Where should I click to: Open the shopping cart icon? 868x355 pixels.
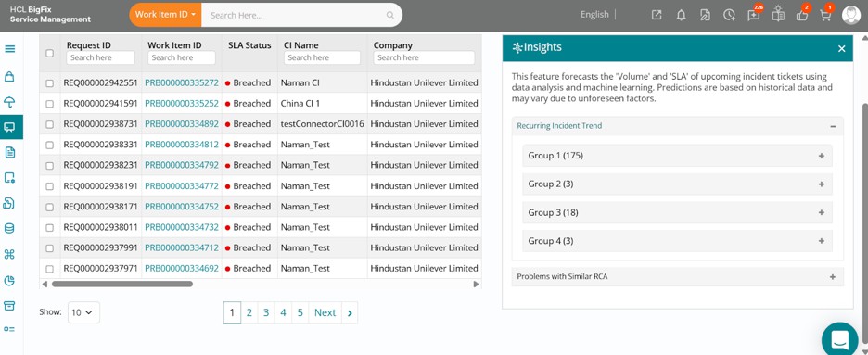(x=825, y=16)
